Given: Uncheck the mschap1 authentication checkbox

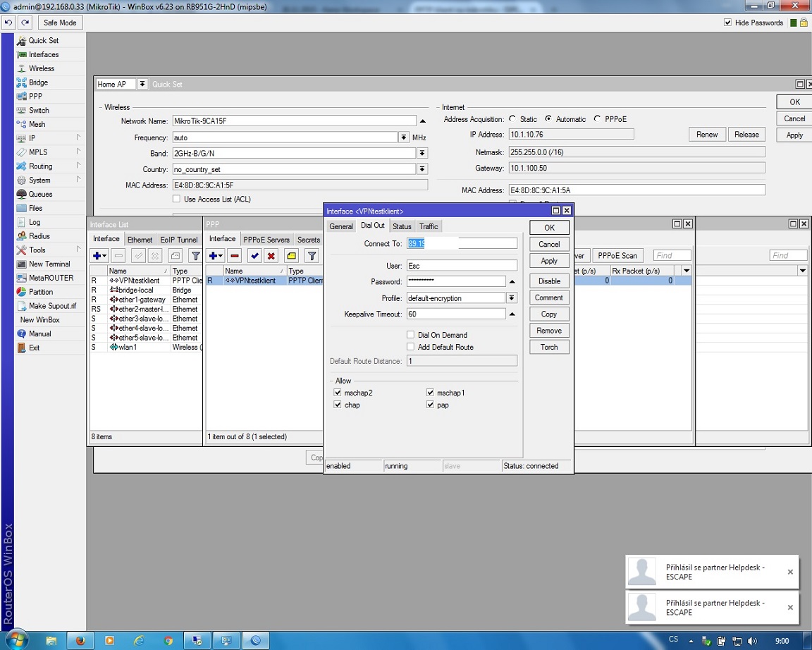Looking at the screenshot, I should [x=430, y=393].
